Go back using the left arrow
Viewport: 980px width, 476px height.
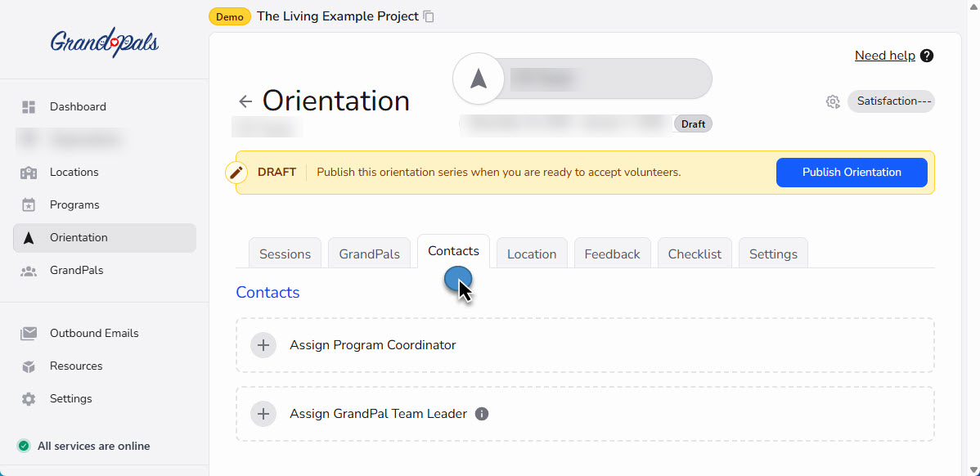[245, 101]
